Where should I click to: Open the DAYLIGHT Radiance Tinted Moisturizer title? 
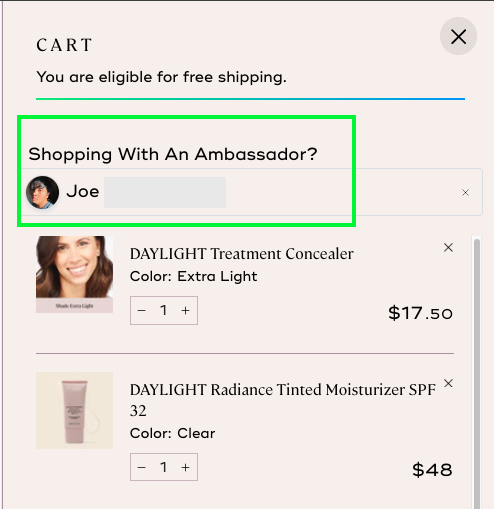tap(283, 400)
